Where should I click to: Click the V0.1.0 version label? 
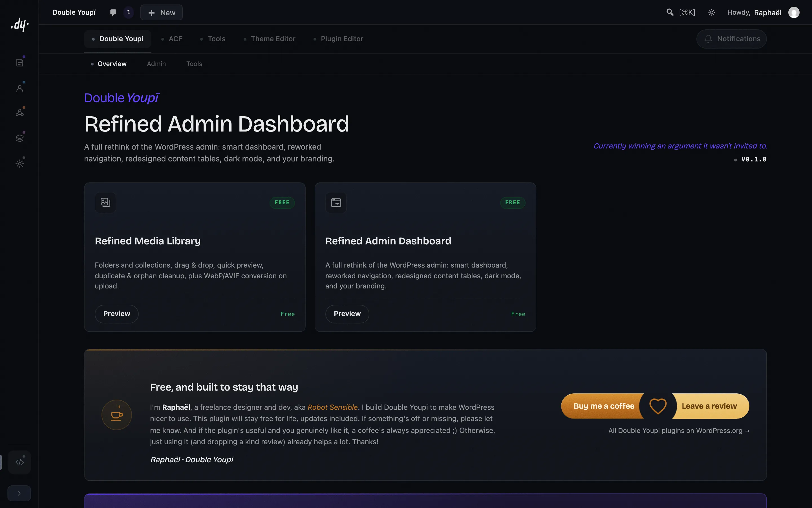(x=754, y=159)
